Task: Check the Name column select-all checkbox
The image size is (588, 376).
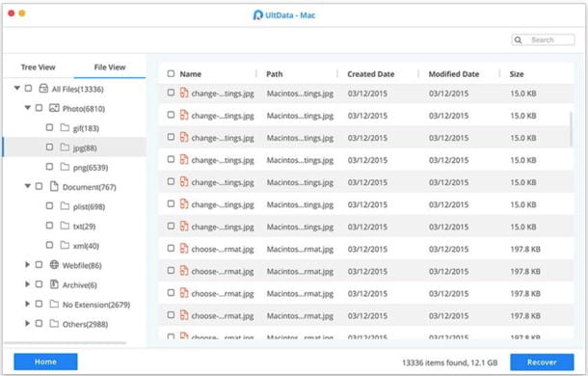Action: pyautogui.click(x=171, y=73)
